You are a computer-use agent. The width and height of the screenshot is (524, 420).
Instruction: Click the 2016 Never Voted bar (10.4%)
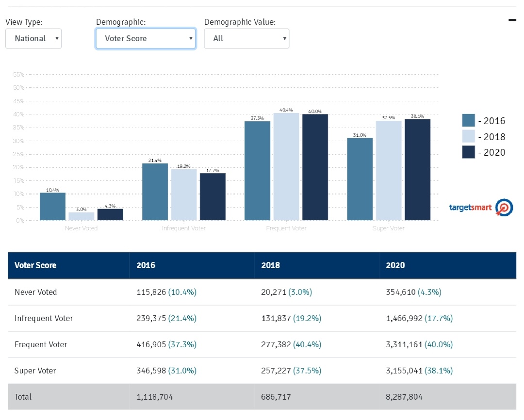click(52, 207)
